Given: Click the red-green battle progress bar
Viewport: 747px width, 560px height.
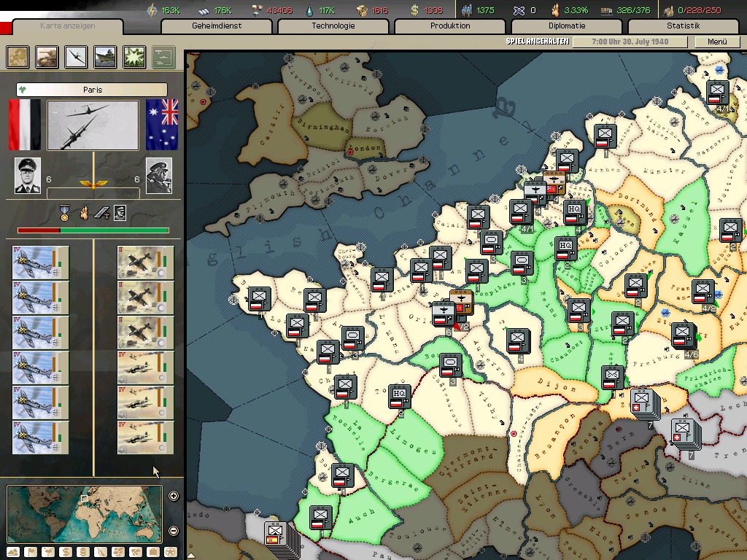Looking at the screenshot, I should coord(93,230).
